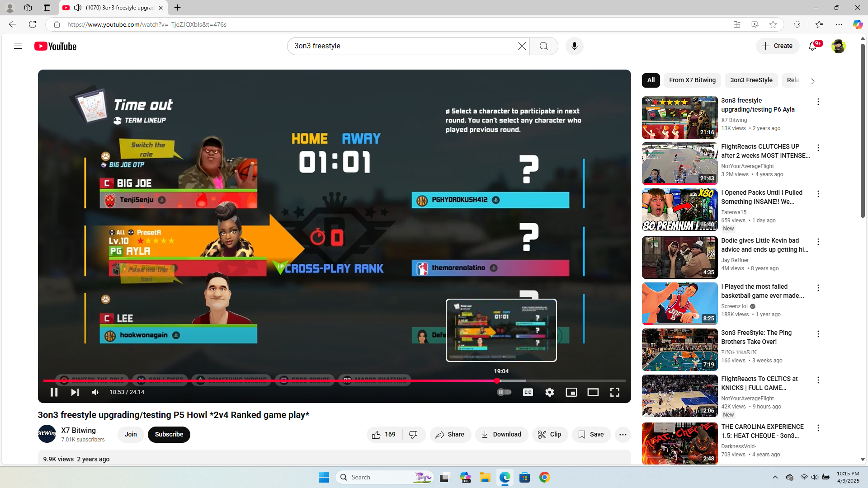Open a new browser tab
The height and width of the screenshot is (488, 868).
[x=178, y=8]
